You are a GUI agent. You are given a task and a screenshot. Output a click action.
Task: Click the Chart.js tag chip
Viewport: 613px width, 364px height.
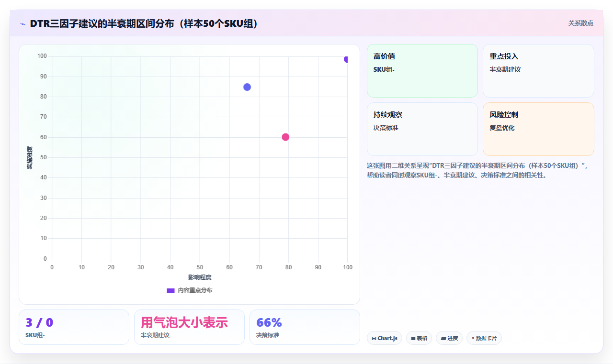pyautogui.click(x=385, y=338)
